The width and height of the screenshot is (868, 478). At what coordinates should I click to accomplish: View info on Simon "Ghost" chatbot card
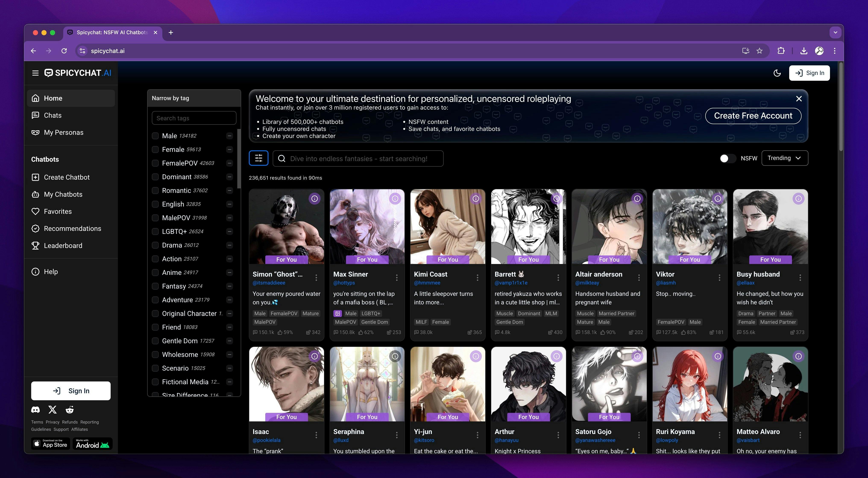coord(314,198)
